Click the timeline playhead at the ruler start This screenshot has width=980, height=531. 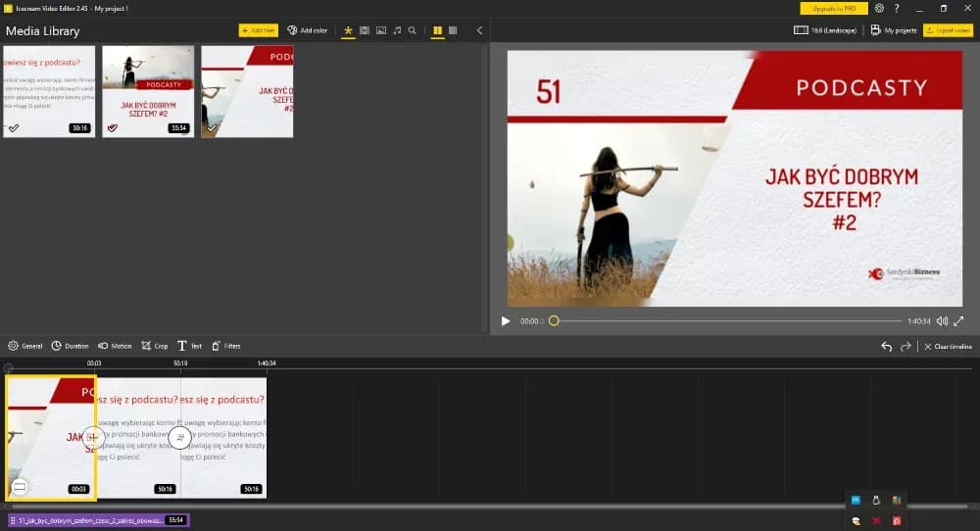pyautogui.click(x=8, y=368)
